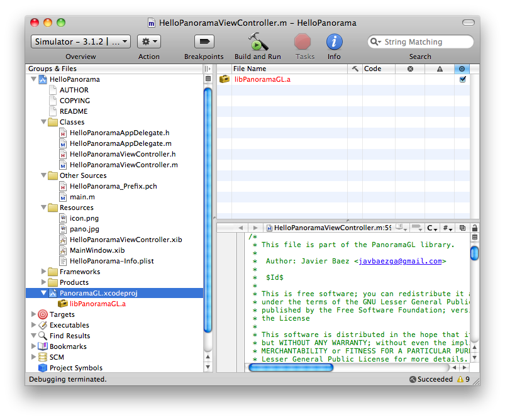Image resolution: width=505 pixels, height=420 pixels.
Task: Open the editor breakpoints pop-up menu
Action: coord(417,228)
